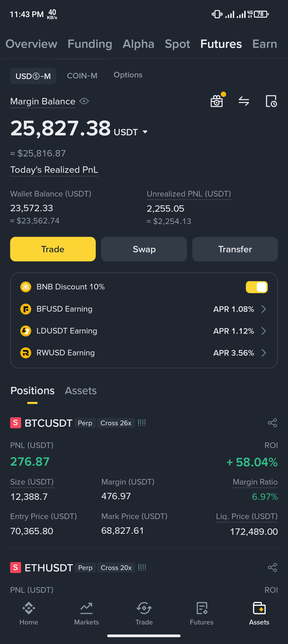
Task: Go to Home in bottom navigation
Action: 29,613
